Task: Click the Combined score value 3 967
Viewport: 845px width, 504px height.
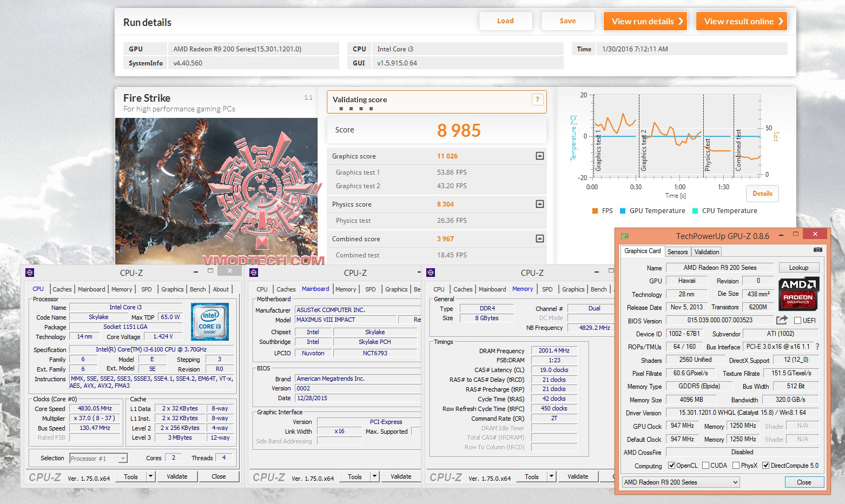Action: pyautogui.click(x=445, y=239)
